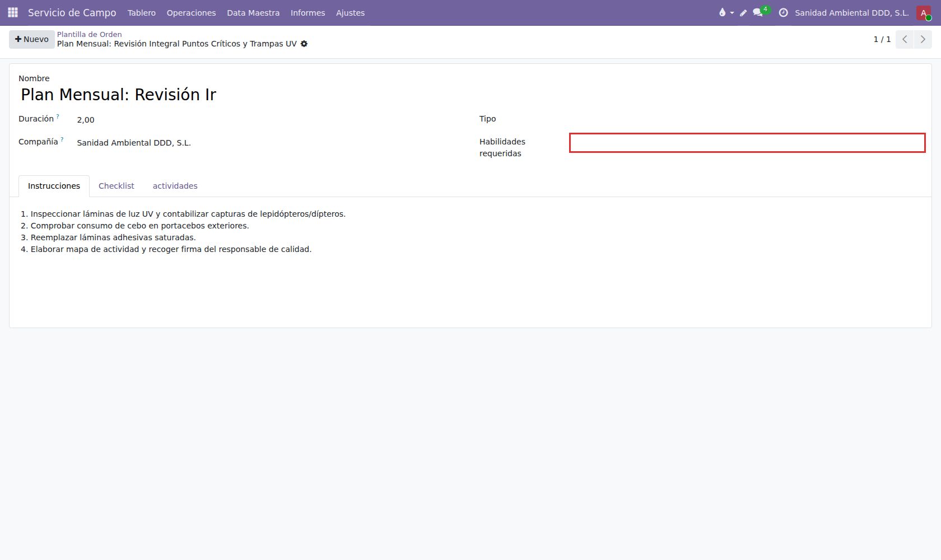Open the apps grid menu icon
Viewport: 941px width, 560px height.
(x=13, y=12)
